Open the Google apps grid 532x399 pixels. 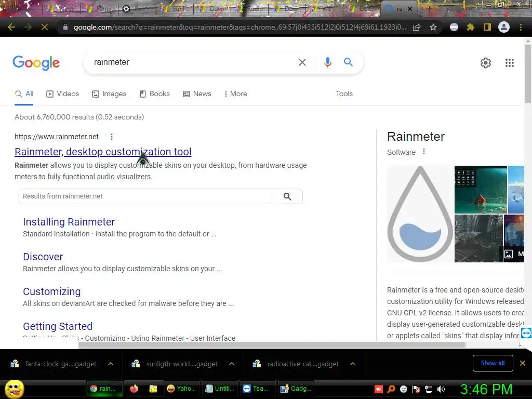(x=509, y=63)
